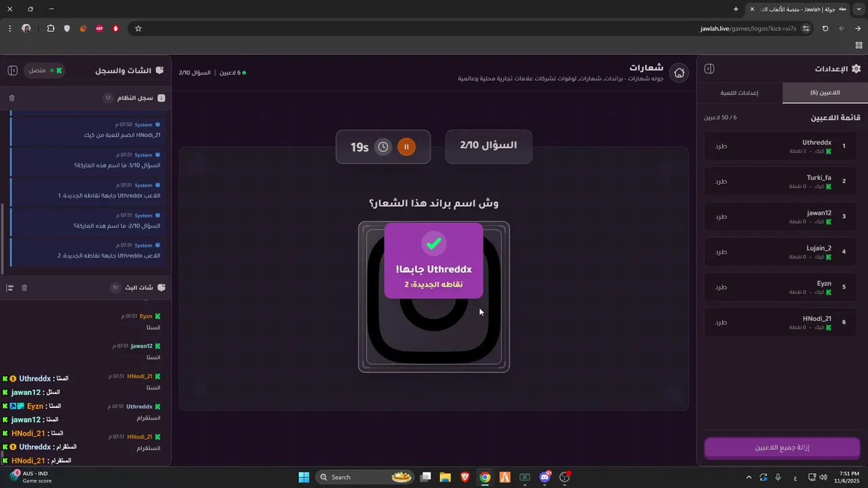Go to Jawlah home via house icon
This screenshot has height=488, width=868.
point(679,73)
